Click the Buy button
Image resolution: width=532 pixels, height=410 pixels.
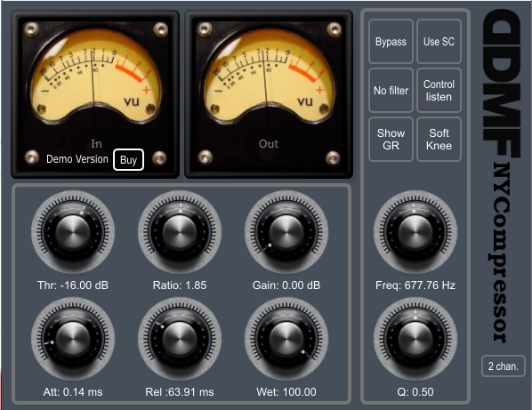tap(128, 160)
